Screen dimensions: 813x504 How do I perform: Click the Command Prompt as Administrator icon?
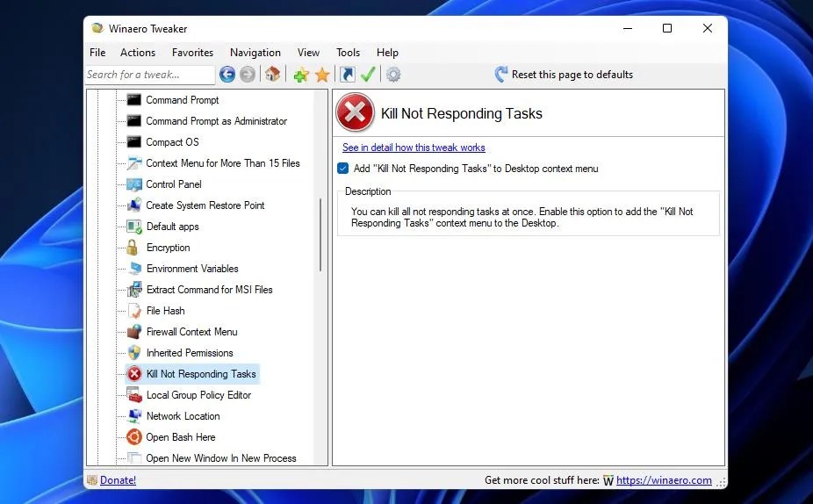click(134, 121)
